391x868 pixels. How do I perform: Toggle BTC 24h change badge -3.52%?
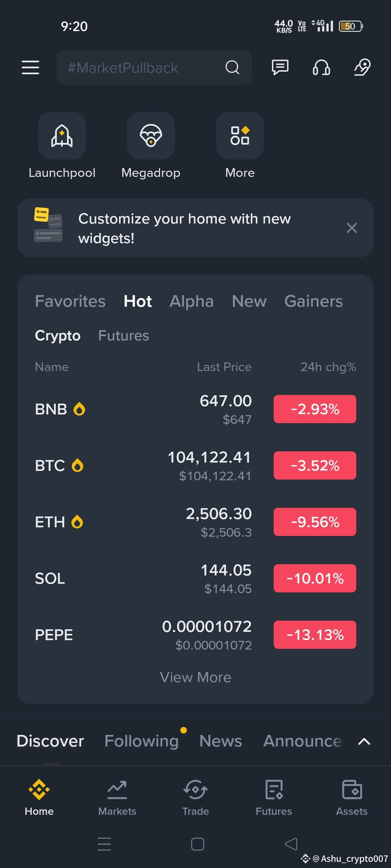315,465
